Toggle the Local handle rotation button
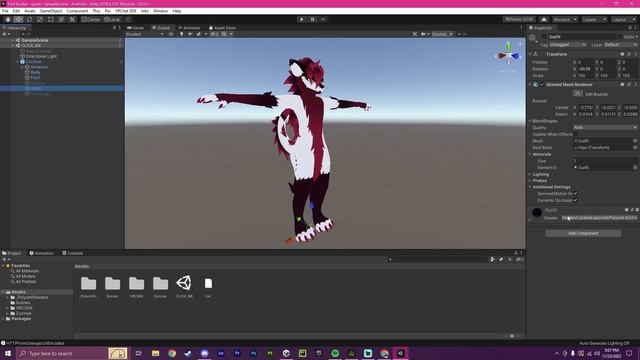The height and width of the screenshot is (360, 640). (x=112, y=19)
